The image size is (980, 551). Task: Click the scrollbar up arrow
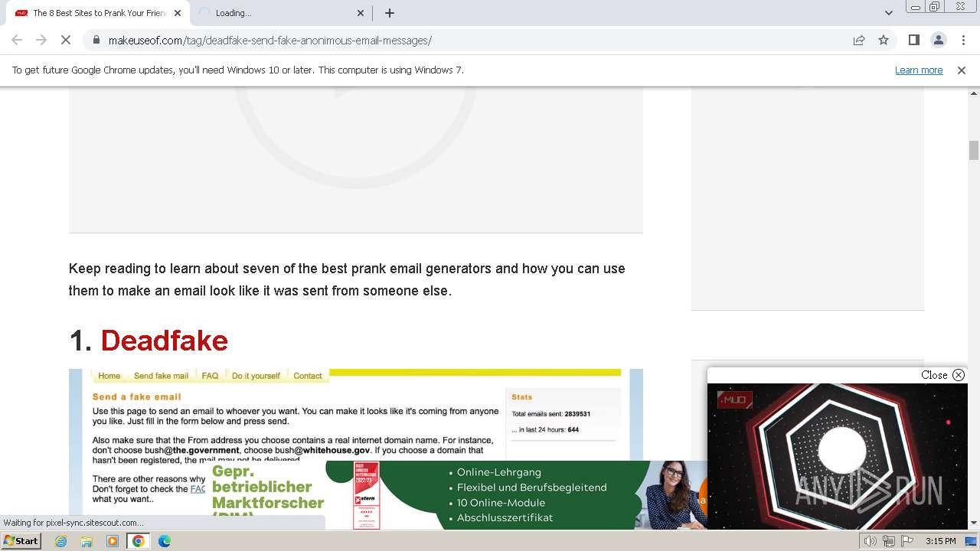click(x=974, y=93)
